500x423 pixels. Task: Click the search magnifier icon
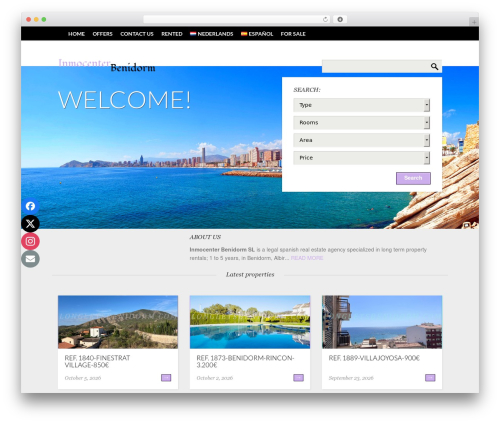pyautogui.click(x=434, y=66)
